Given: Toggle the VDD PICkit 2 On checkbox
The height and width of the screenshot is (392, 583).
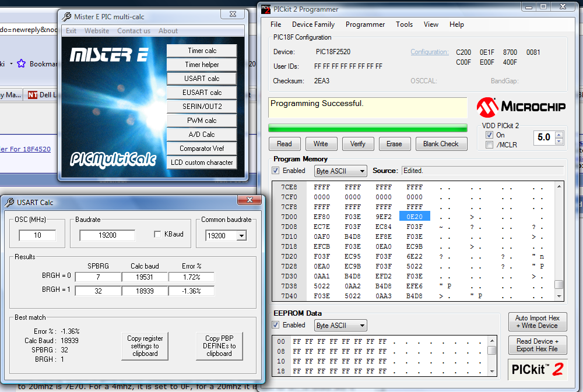Looking at the screenshot, I should pyautogui.click(x=490, y=135).
